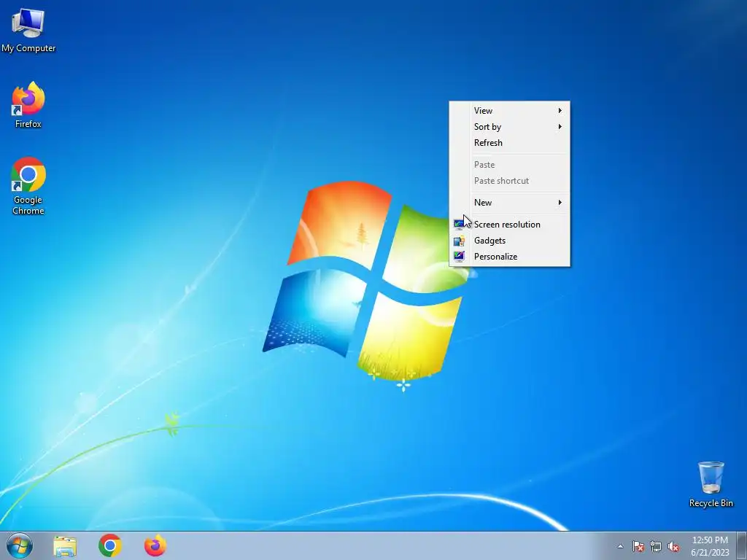Click the grayed-out Paste entry
The image size is (747, 560).
pyautogui.click(x=509, y=165)
